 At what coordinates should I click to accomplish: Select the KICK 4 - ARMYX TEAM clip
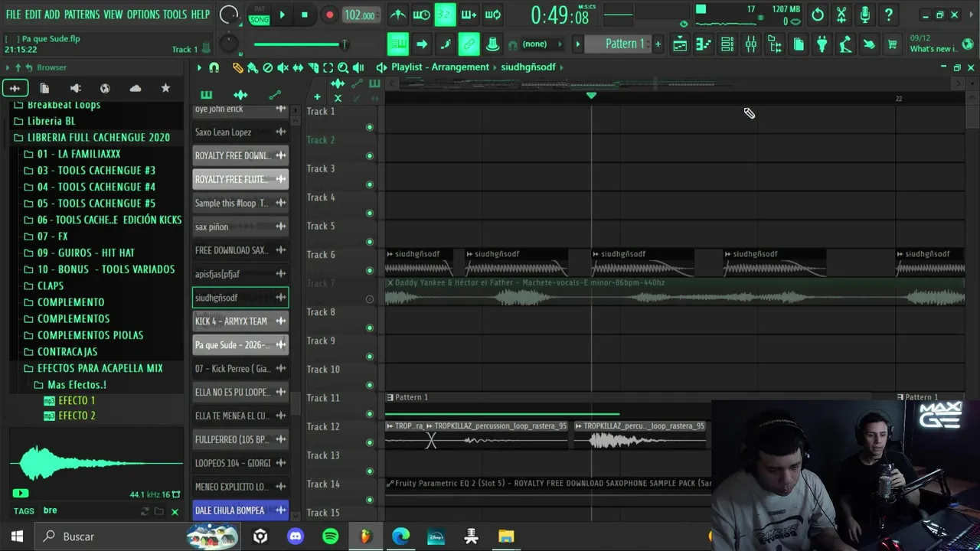pos(240,321)
